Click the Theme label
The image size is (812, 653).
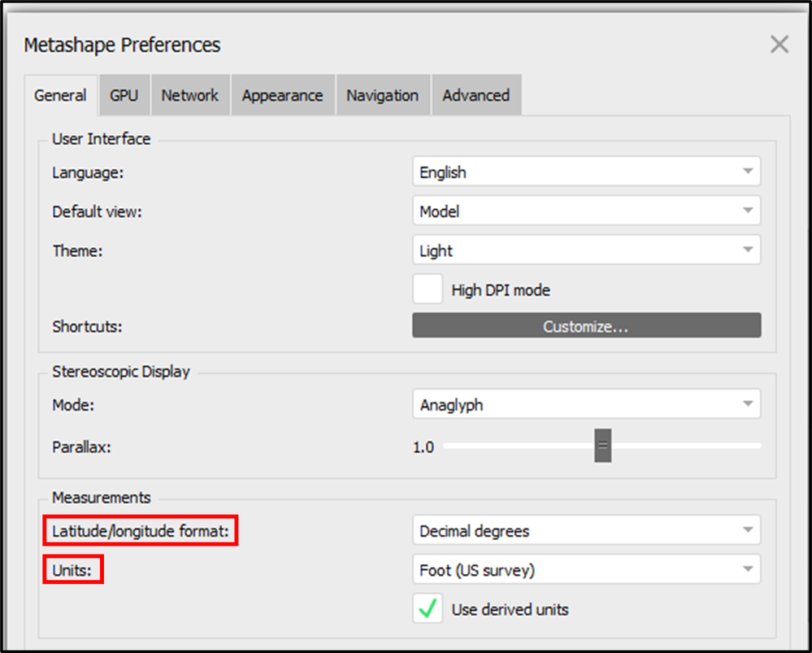[x=78, y=251]
